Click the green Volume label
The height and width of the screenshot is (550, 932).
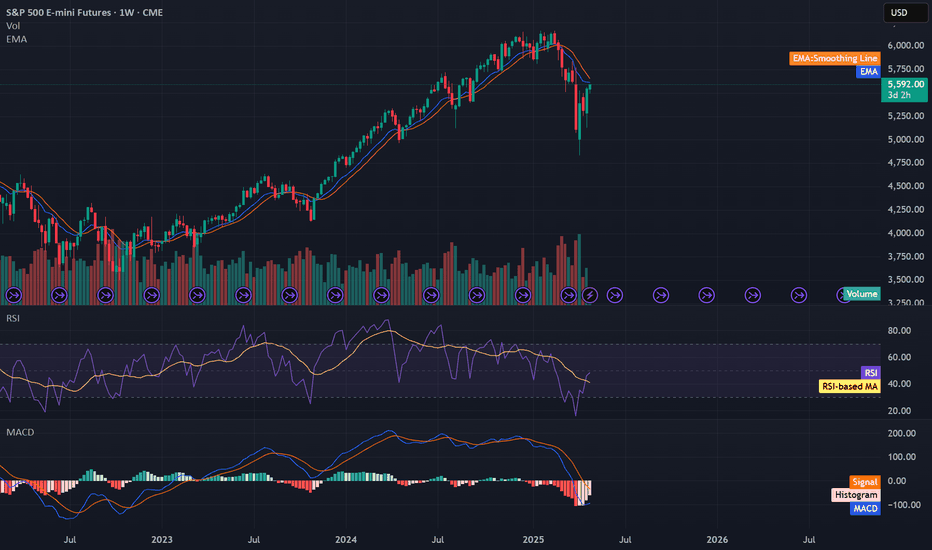tap(861, 294)
